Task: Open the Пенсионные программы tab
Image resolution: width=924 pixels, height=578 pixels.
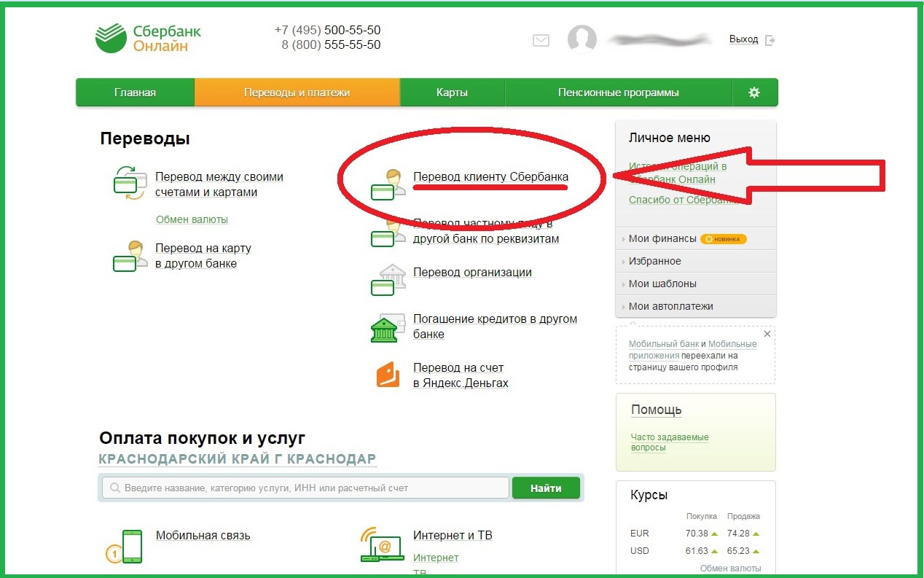Action: (618, 93)
